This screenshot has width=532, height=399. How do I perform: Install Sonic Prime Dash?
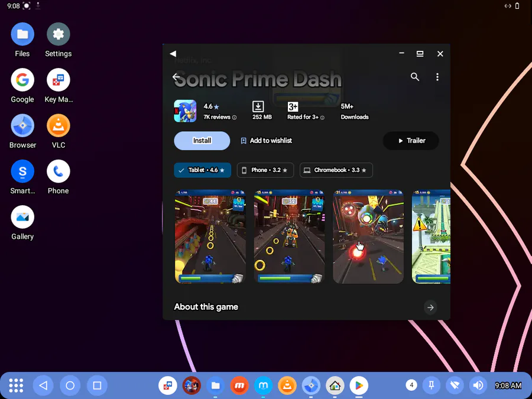tap(202, 141)
